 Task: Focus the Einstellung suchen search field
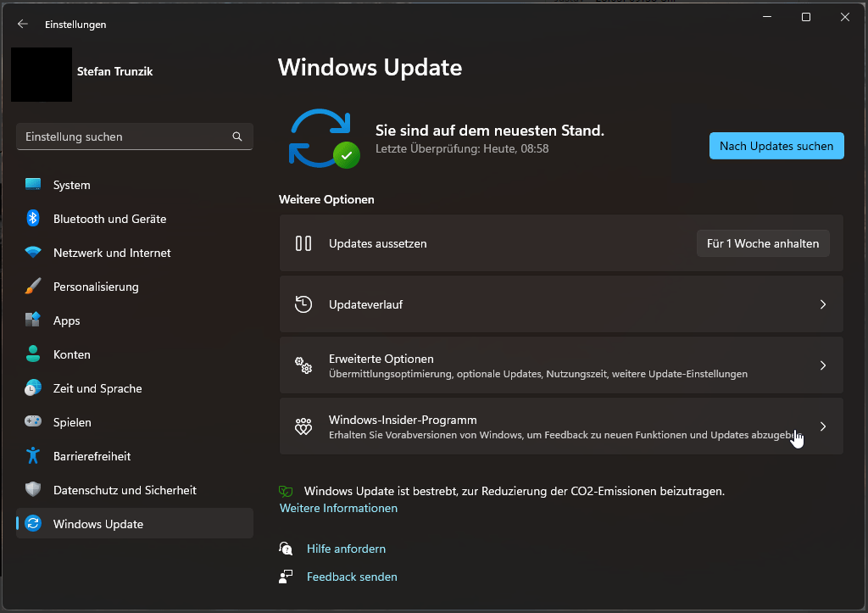pos(123,137)
